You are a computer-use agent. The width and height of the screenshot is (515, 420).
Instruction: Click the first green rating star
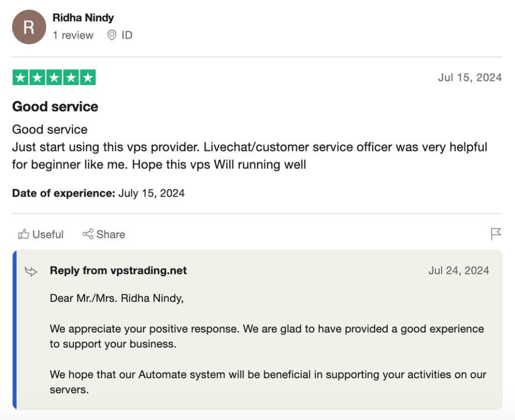[20, 77]
